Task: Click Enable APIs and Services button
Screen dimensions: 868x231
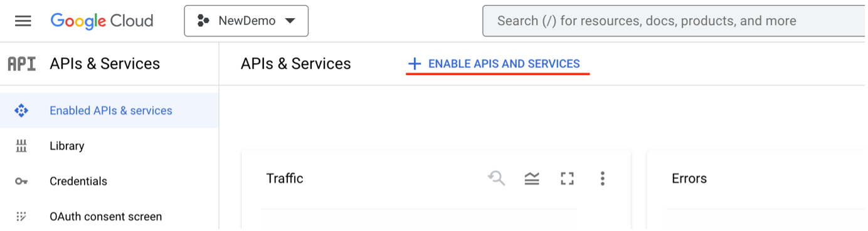Action: pos(494,64)
